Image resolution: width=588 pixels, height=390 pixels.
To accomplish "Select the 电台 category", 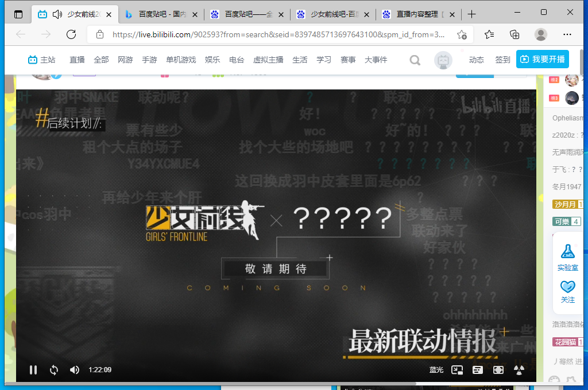I will 237,60.
